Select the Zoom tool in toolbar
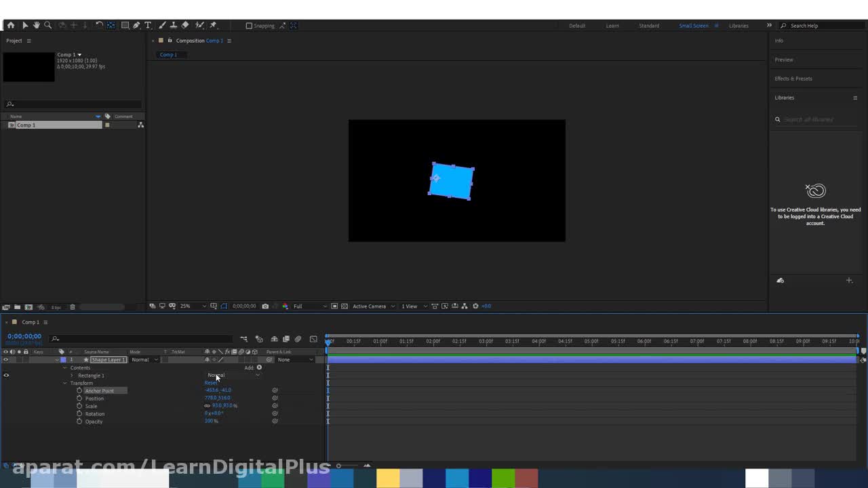Screen dimensions: 868x488 pos(47,25)
